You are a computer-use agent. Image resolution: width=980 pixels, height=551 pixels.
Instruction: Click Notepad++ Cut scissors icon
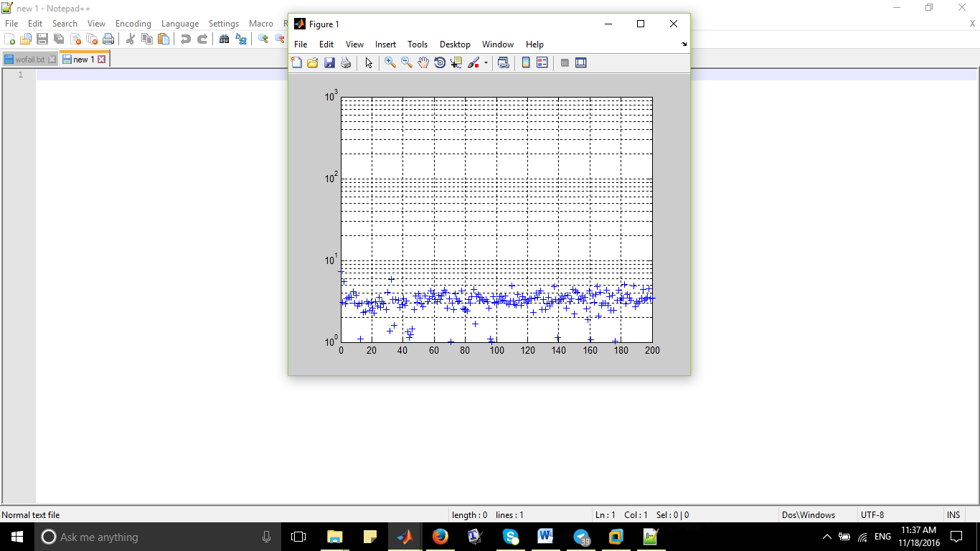131,39
